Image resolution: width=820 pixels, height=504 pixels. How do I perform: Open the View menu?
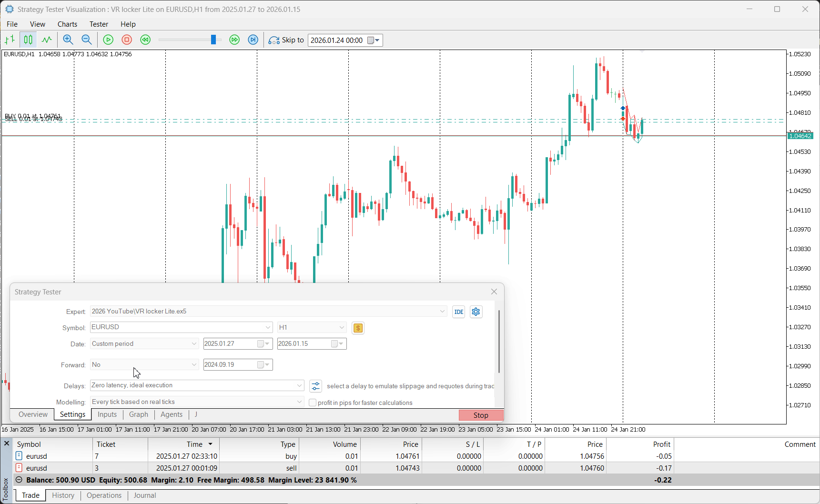pos(38,24)
